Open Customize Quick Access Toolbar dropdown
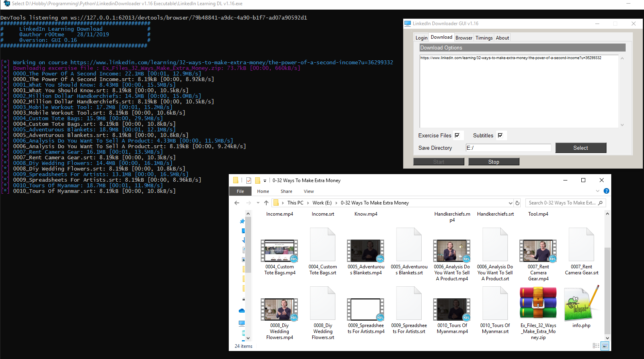This screenshot has width=644, height=359. click(x=265, y=180)
